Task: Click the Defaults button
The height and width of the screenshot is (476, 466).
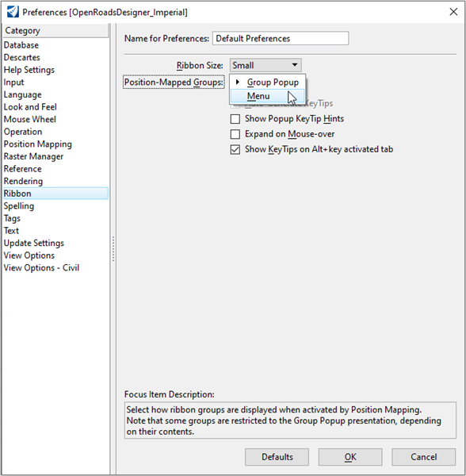Action: 277,457
